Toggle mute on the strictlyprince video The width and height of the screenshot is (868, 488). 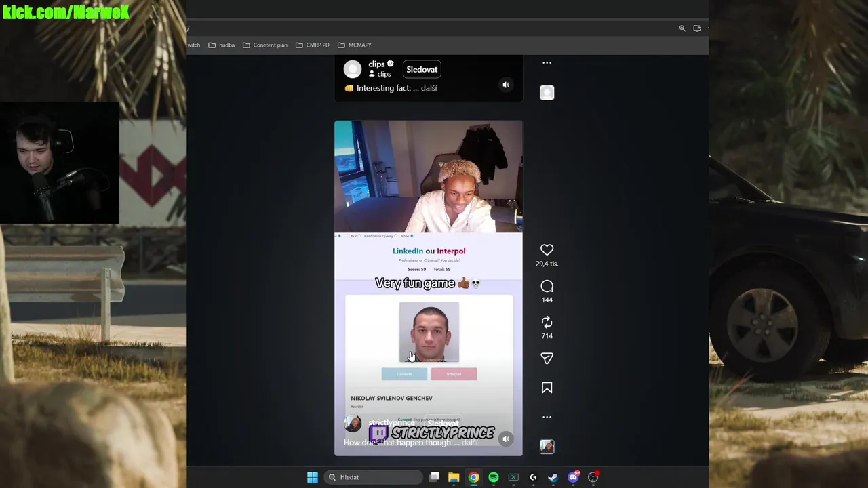point(506,439)
